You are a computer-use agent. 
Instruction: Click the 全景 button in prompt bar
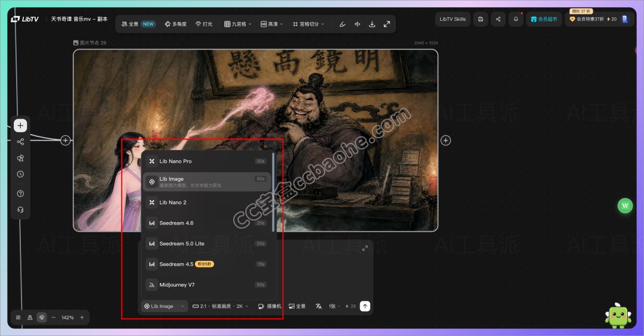pyautogui.click(x=297, y=306)
